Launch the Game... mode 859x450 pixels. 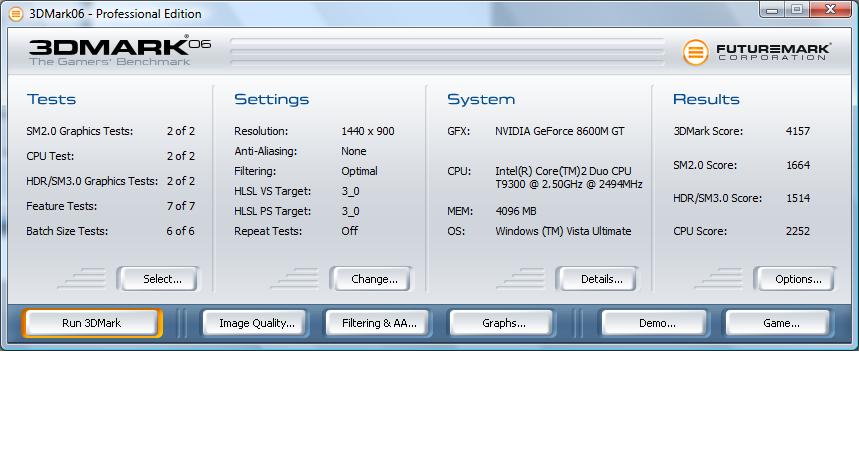click(x=778, y=323)
